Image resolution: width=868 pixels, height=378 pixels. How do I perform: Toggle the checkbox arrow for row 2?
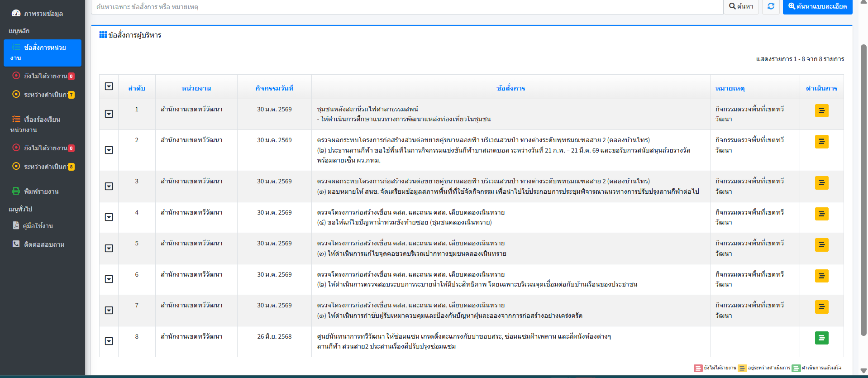[x=109, y=150]
